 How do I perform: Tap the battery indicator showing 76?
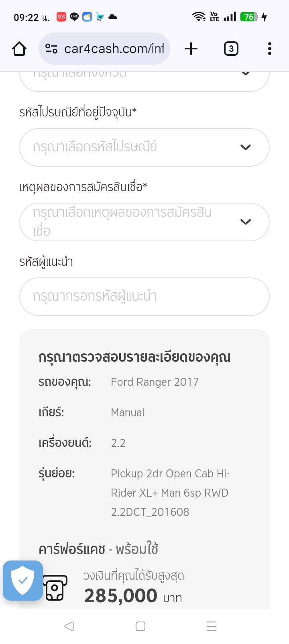click(x=249, y=17)
